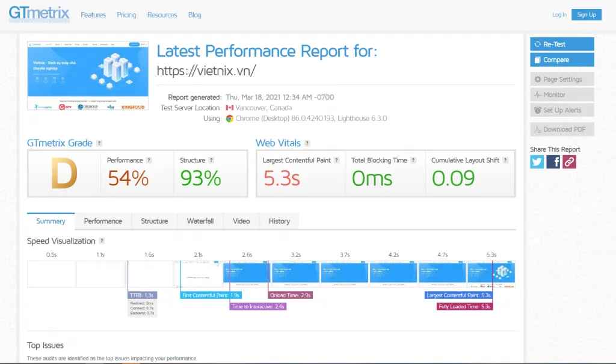This screenshot has height=364, width=616.
Task: Click the Fully Loaded Time marker
Action: tap(465, 306)
